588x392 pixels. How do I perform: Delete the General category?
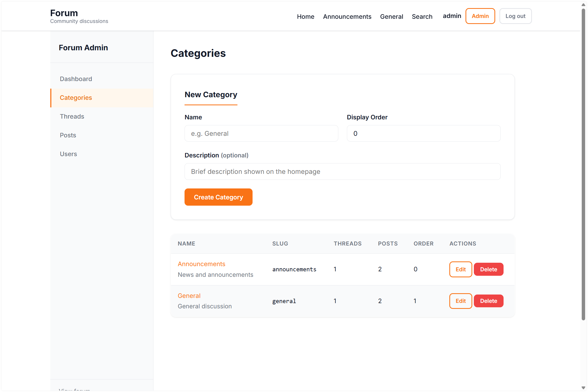click(x=488, y=301)
